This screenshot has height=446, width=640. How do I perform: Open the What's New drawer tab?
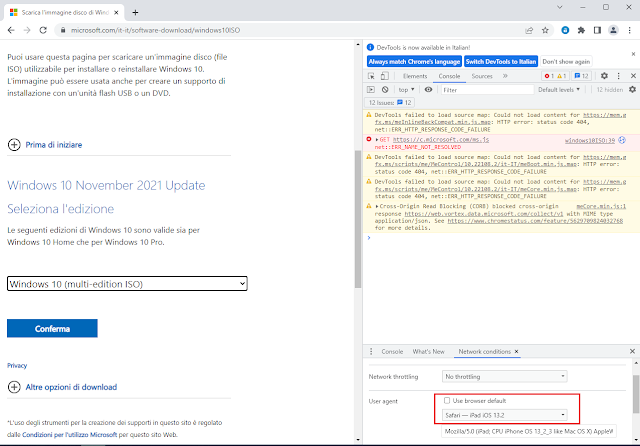click(x=428, y=351)
